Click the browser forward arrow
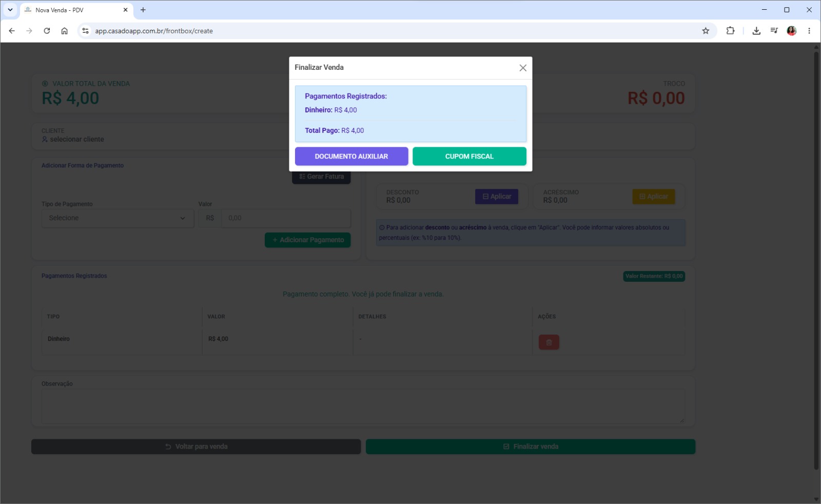This screenshot has height=504, width=821. (29, 31)
